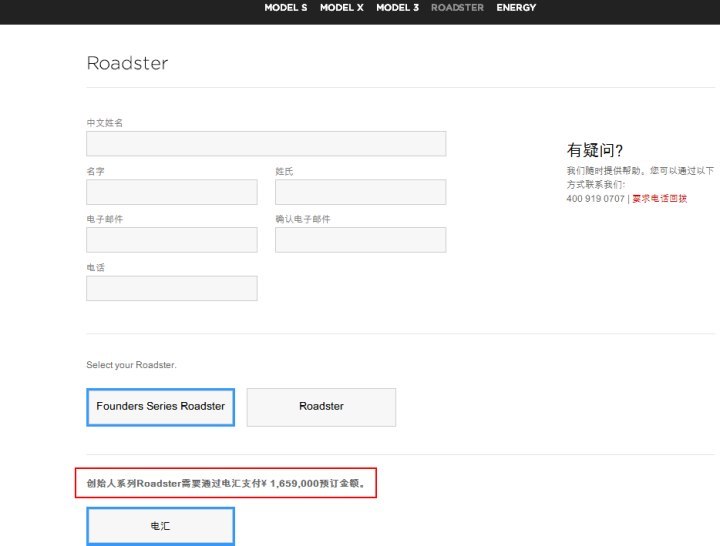
Task: Open the MODEL 3 menu item
Action: (x=398, y=8)
